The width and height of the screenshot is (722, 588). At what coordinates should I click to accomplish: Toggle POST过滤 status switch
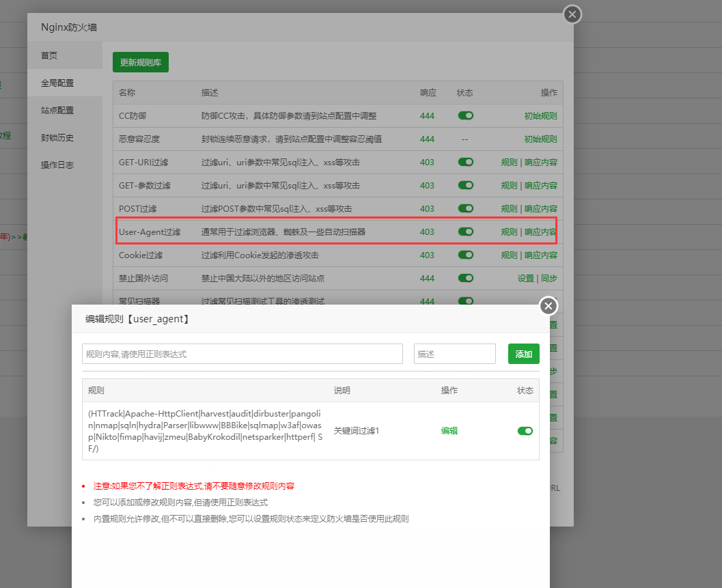click(x=466, y=208)
